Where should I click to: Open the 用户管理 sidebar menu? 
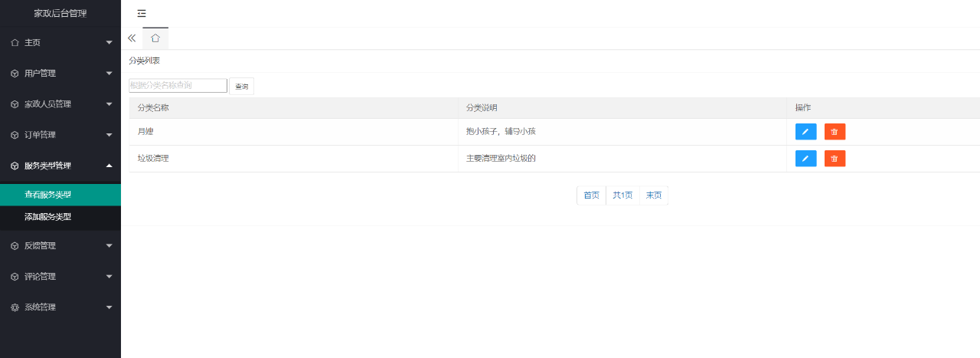60,74
